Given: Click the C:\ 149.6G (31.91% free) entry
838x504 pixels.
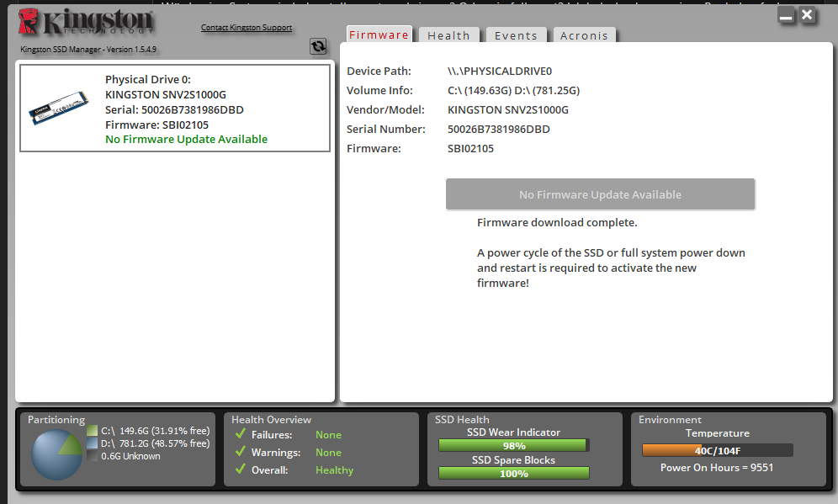Looking at the screenshot, I should pyautogui.click(x=155, y=431).
